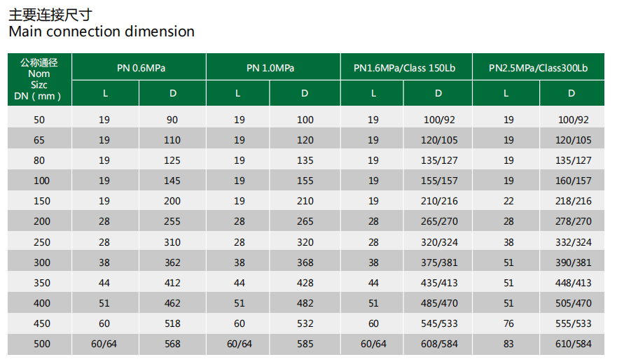Click the D value 90 cell
Image resolution: width=617 pixels, height=364 pixels.
click(172, 120)
